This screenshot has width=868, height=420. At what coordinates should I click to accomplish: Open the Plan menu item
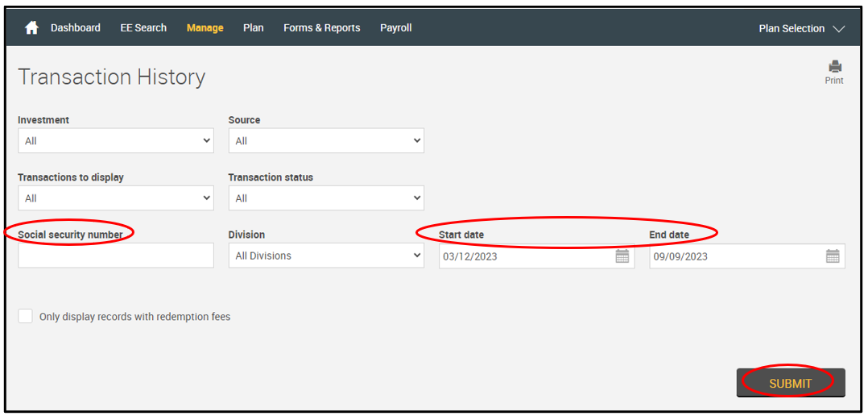(253, 28)
